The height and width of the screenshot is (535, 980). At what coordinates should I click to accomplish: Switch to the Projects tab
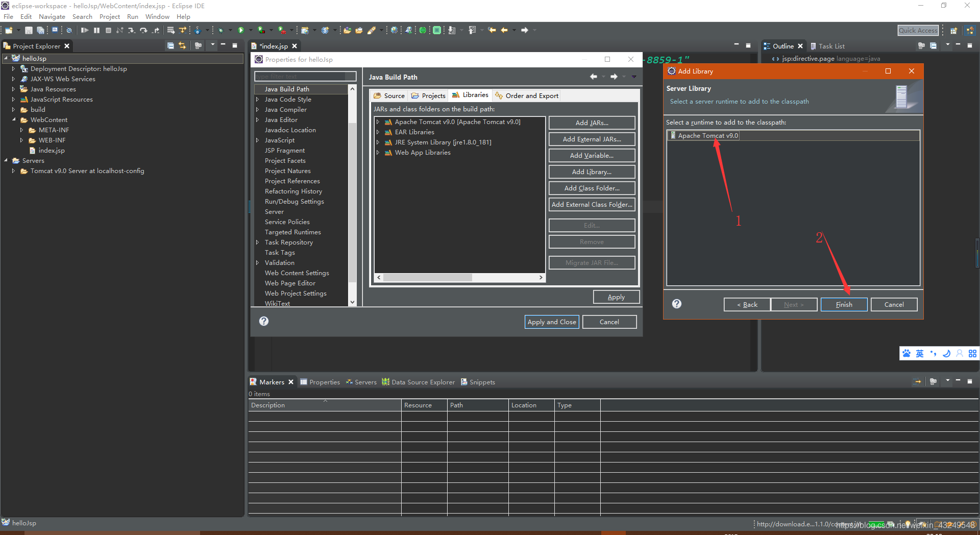pyautogui.click(x=428, y=95)
